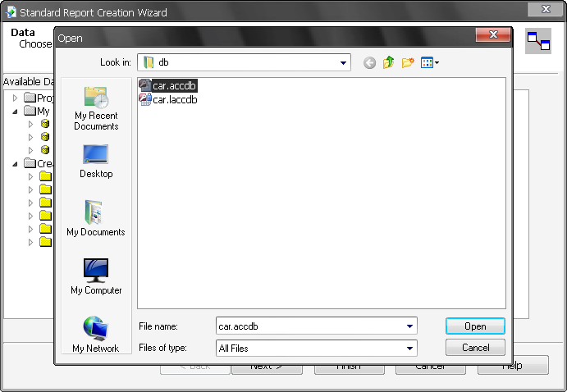This screenshot has width=567, height=392.
Task: Expand first subfolder under Crea
Action: (30, 176)
